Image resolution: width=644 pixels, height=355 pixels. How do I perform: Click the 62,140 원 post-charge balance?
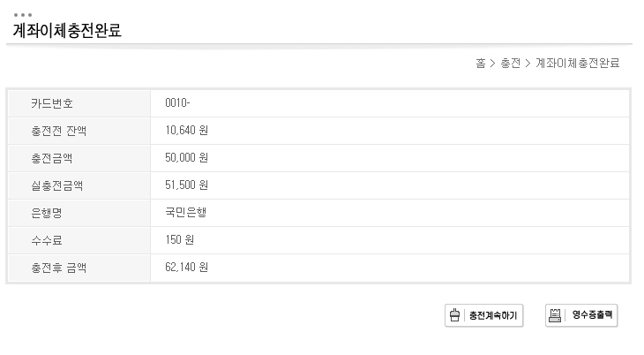pos(186,268)
